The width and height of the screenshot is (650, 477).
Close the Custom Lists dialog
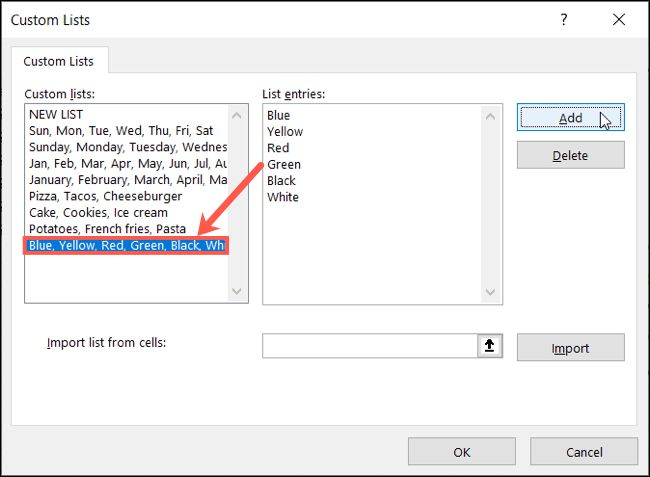pyautogui.click(x=620, y=20)
